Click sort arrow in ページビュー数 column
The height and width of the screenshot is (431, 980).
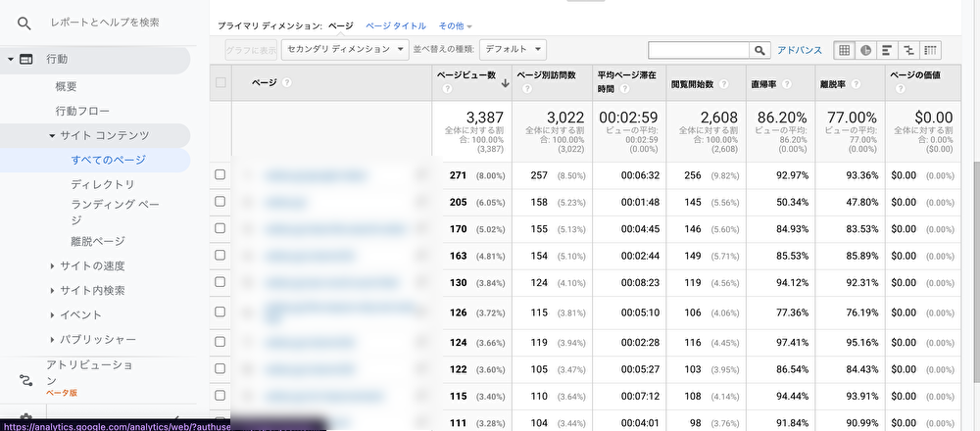505,83
